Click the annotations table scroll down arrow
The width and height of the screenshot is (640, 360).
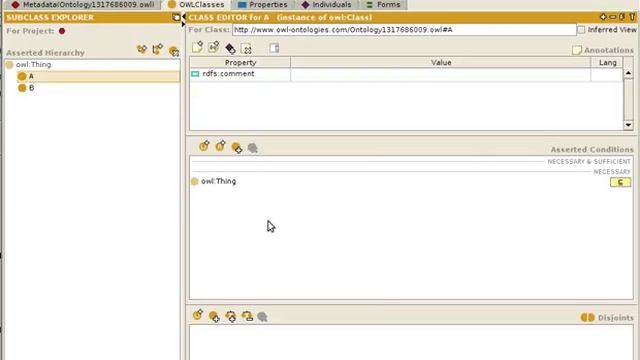point(628,125)
